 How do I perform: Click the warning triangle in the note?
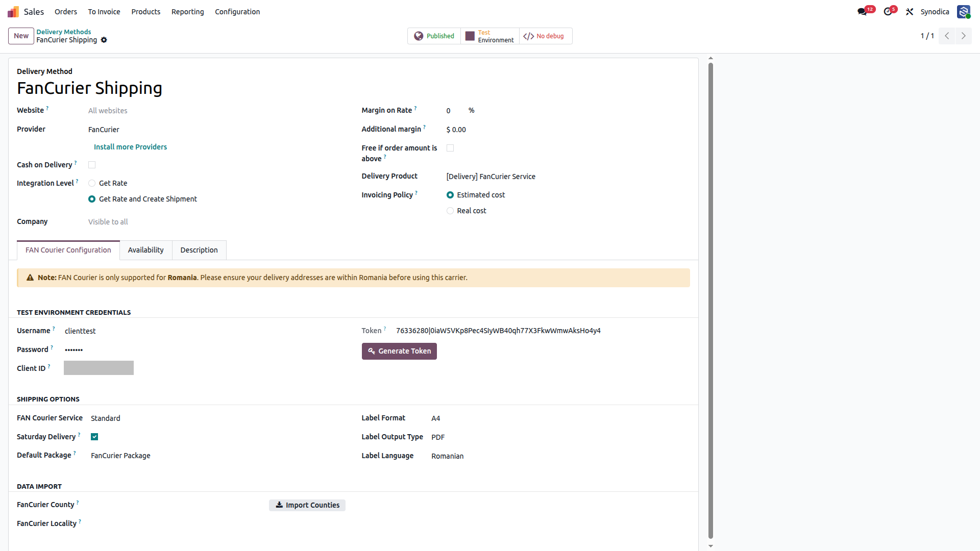30,278
